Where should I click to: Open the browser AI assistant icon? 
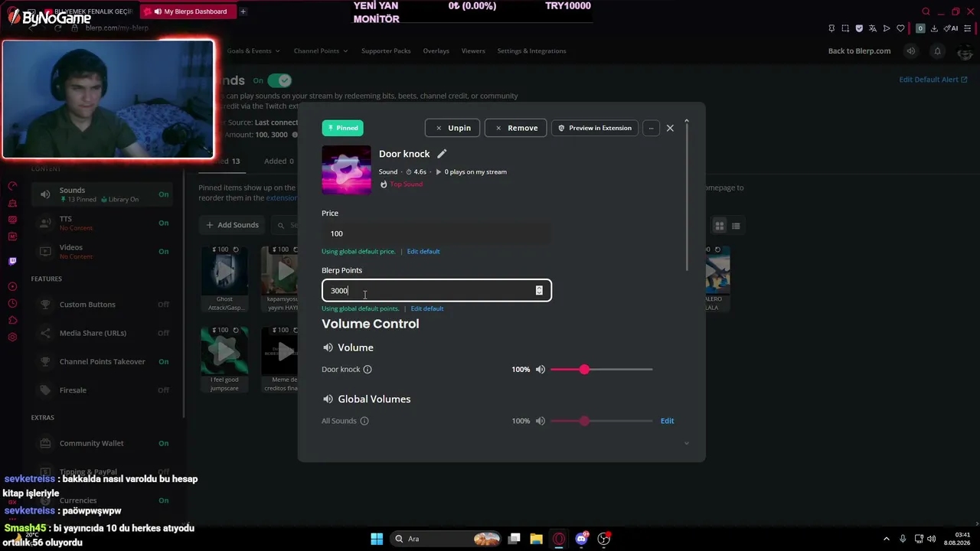point(951,28)
